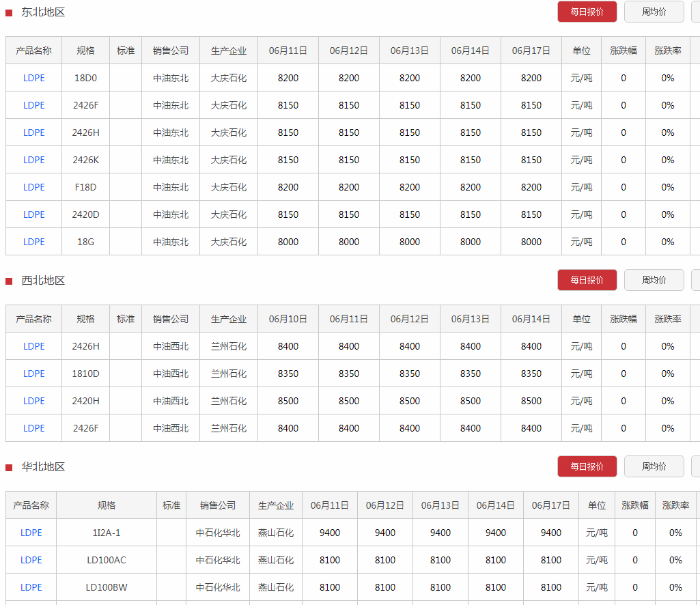Click 涨跌率 header in 东北地区 table

(668, 51)
